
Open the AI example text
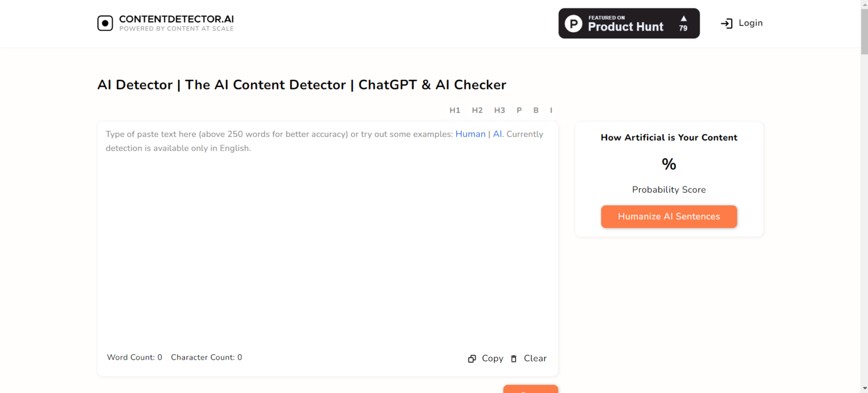tap(497, 134)
